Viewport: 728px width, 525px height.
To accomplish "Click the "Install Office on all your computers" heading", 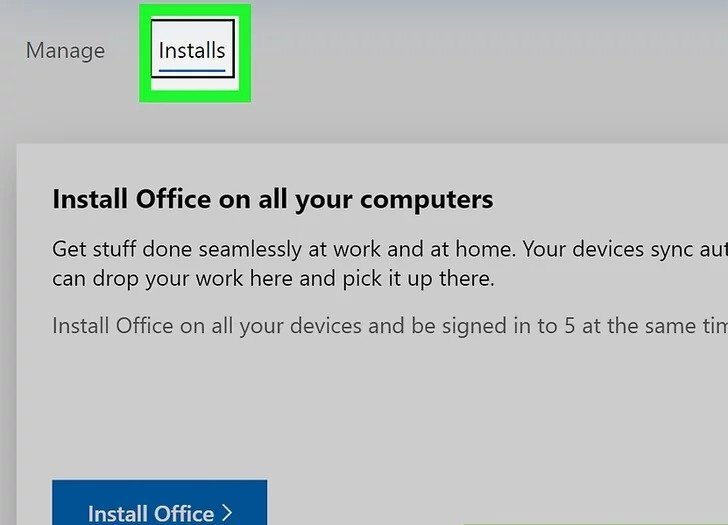I will [272, 199].
